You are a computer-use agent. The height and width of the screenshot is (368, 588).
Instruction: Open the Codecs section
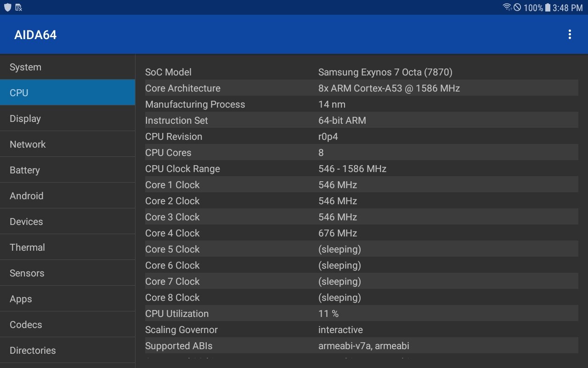click(68, 325)
